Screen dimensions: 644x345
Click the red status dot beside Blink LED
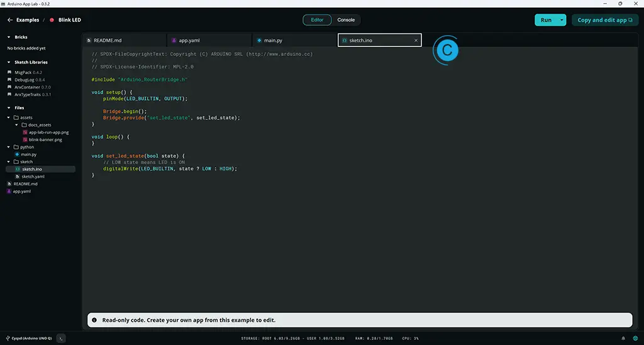point(52,19)
